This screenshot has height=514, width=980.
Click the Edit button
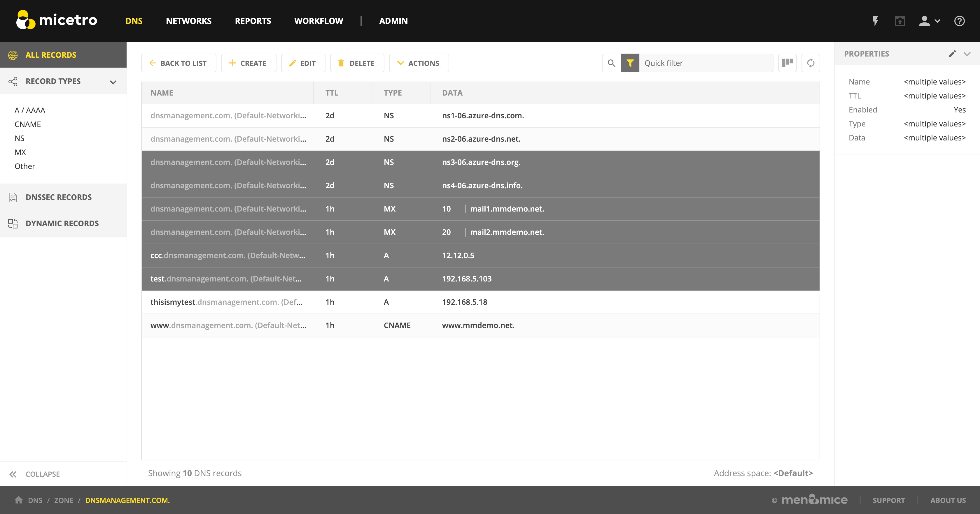click(x=303, y=63)
